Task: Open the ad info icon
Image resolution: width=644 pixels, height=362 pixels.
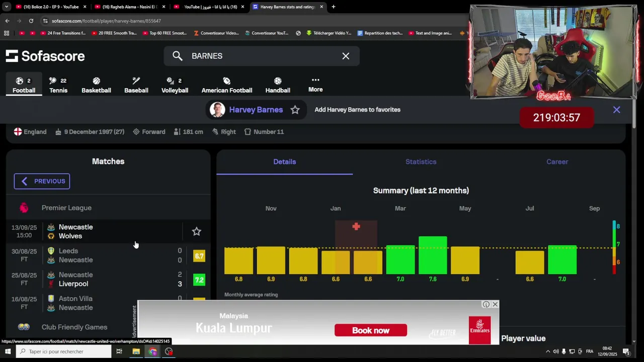Action: [486, 304]
